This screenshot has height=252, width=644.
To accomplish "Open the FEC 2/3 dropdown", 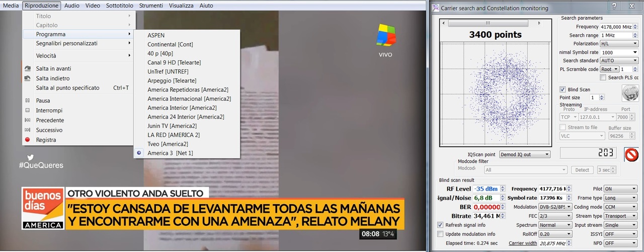I will pos(555,216).
